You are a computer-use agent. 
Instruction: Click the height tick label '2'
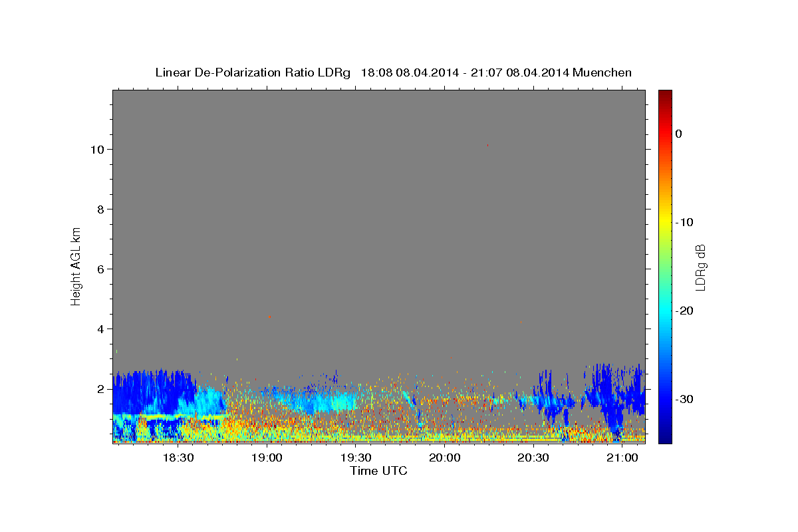pos(101,388)
